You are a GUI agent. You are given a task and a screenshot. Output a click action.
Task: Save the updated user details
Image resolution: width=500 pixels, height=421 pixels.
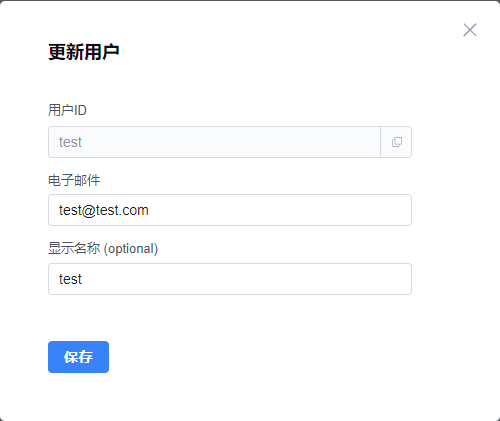click(78, 357)
